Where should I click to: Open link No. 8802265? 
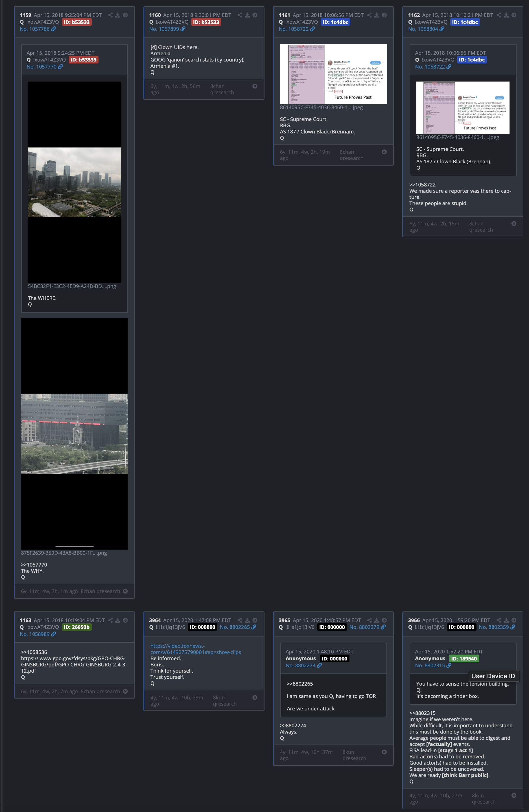(x=238, y=627)
